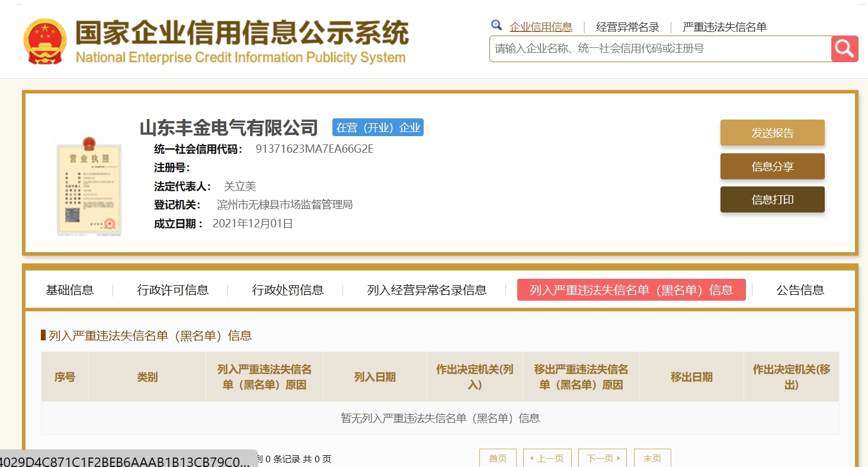
Task: Click the 上一页 previous page button
Action: 547,458
